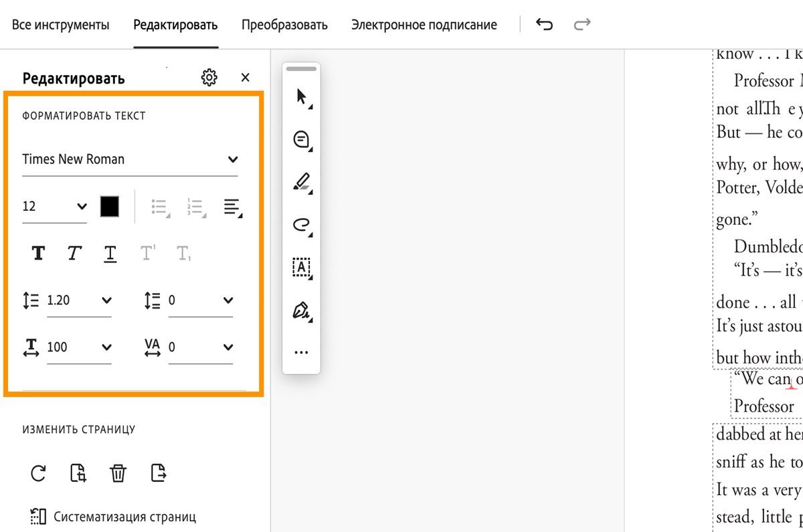803x532 pixels.
Task: Open line spacing 1.20 dropdown
Action: (x=106, y=300)
